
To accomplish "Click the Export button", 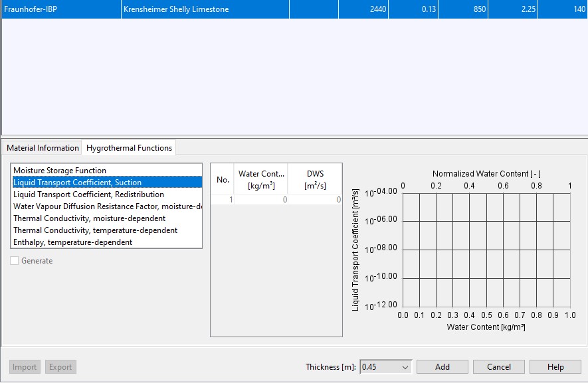I will tap(60, 367).
